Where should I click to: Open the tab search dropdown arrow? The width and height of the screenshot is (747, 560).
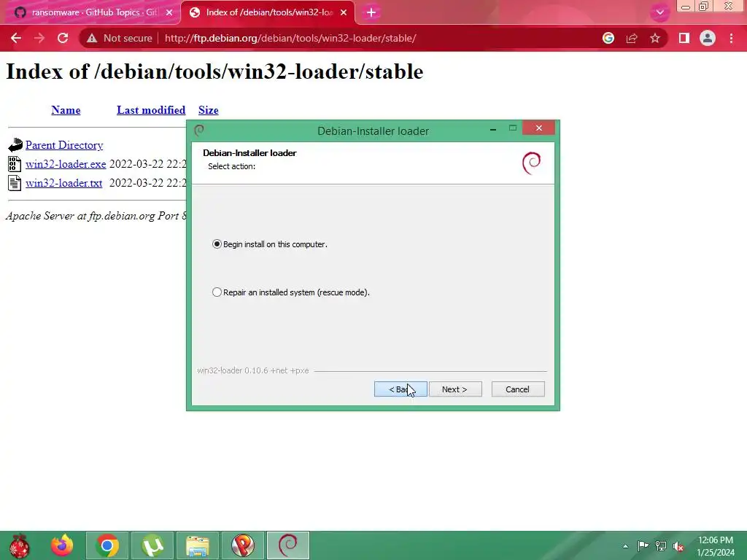click(x=659, y=12)
